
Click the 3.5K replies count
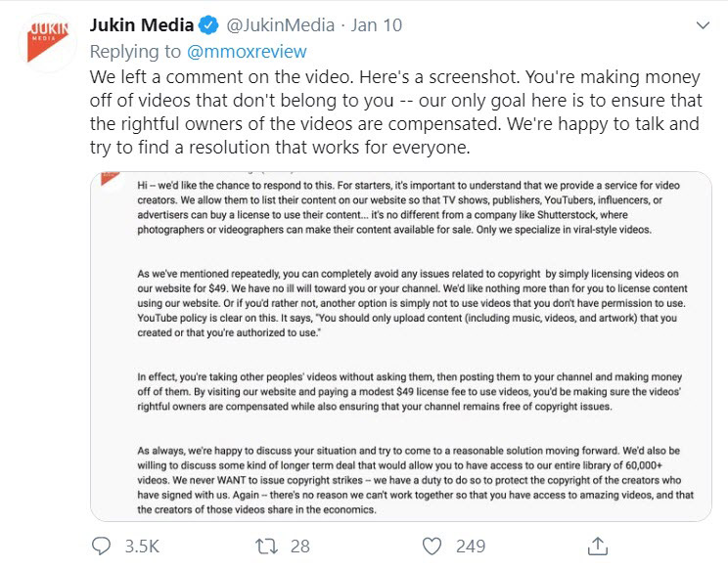click(143, 546)
